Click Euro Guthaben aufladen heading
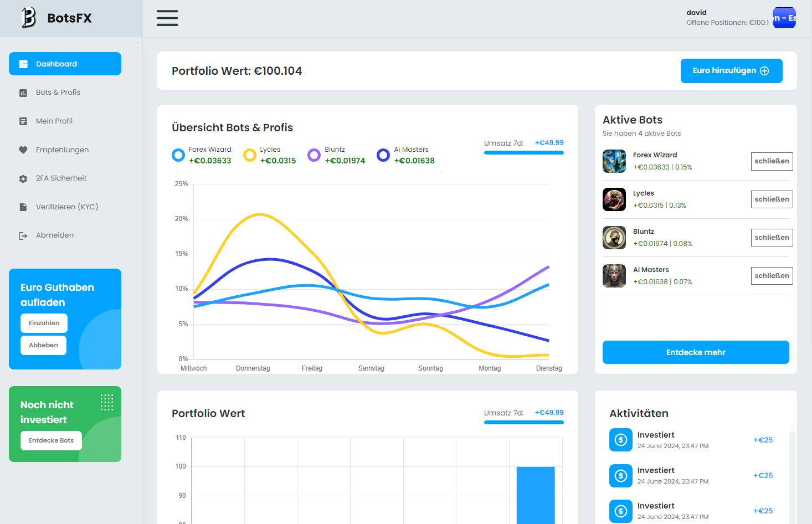Screen dimensions: 812x524 click(57, 295)
